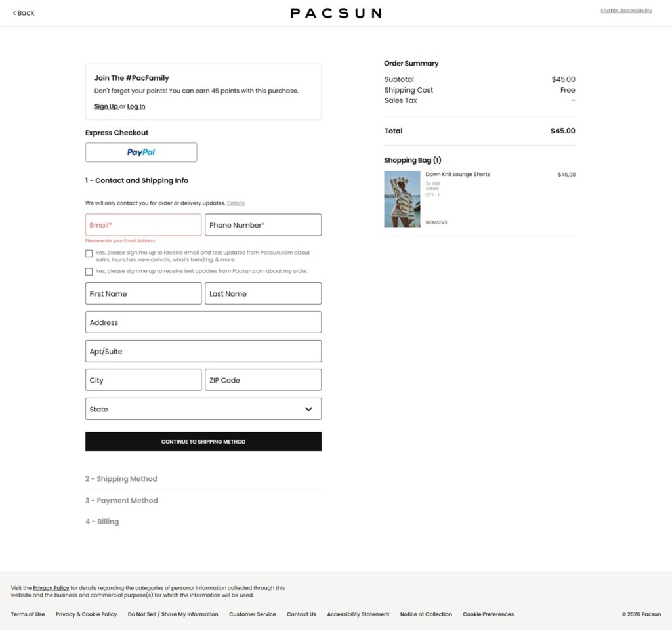The width and height of the screenshot is (672, 630).
Task: Check the order text updates box
Action: (89, 272)
